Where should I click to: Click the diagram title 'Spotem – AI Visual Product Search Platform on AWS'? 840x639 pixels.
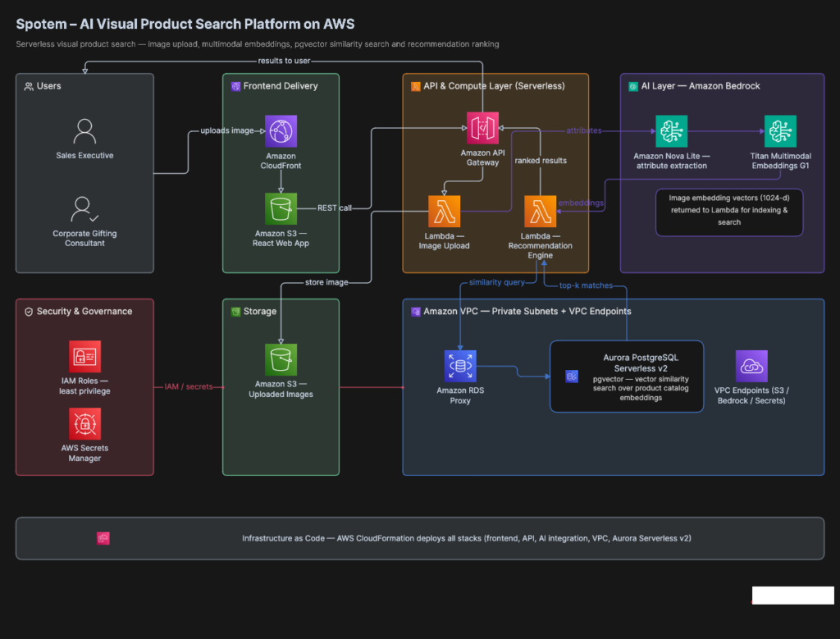[185, 24]
